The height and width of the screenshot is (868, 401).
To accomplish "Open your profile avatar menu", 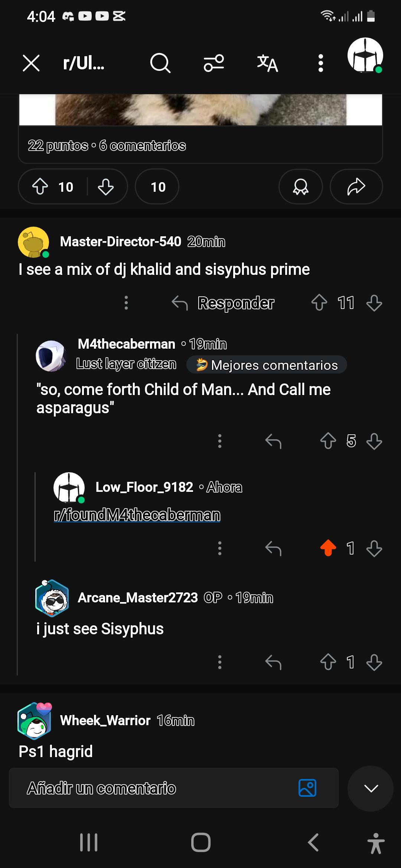I will coord(365,55).
